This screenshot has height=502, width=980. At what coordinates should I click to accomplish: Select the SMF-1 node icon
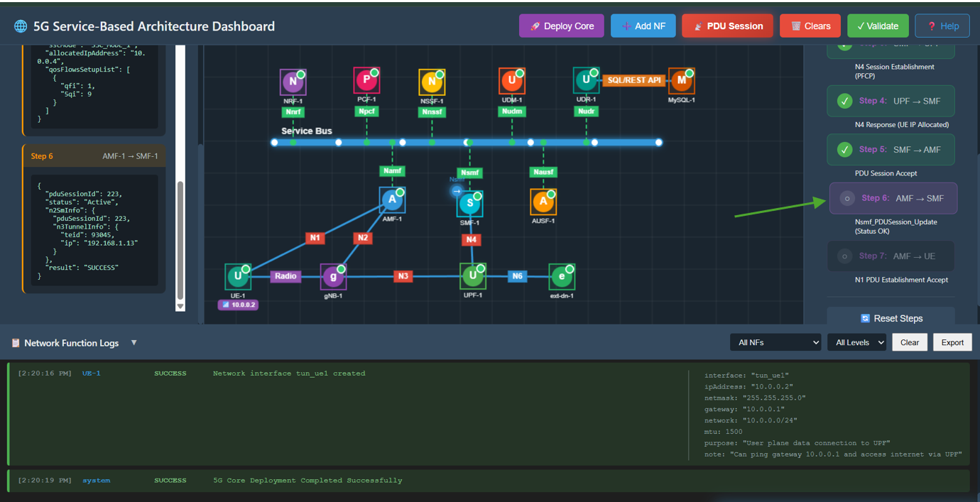(x=469, y=204)
